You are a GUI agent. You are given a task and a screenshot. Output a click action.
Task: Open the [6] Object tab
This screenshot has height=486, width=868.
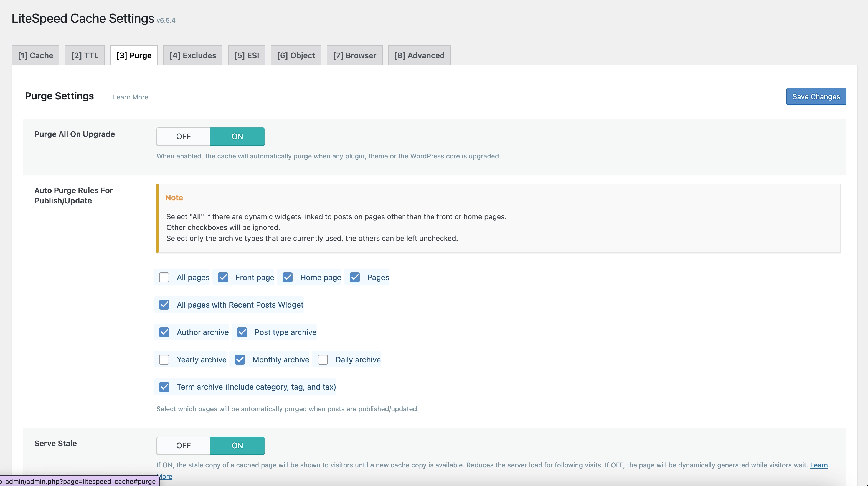coord(296,55)
